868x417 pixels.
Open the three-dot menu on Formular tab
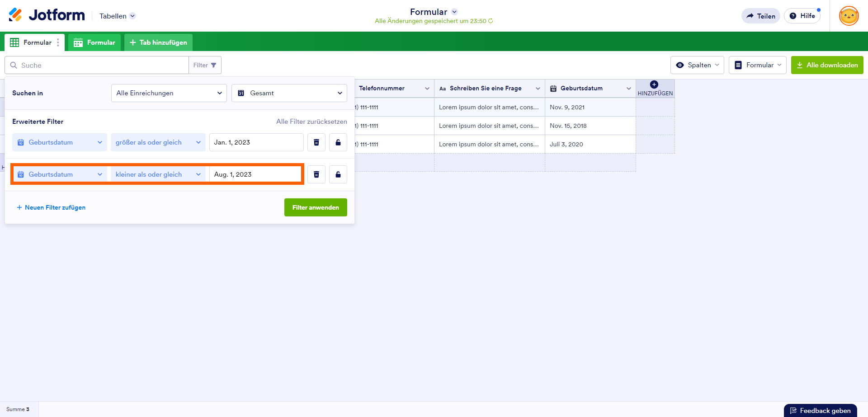(x=58, y=42)
